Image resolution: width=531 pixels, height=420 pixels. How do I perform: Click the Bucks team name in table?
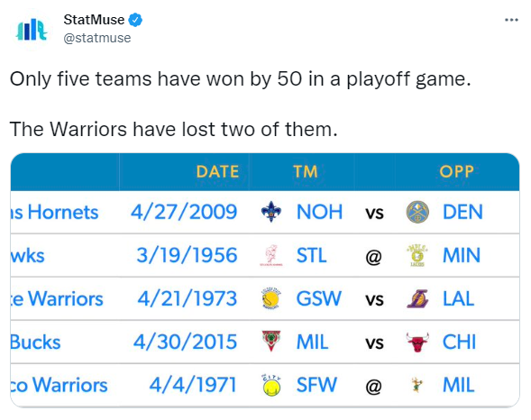pos(35,342)
